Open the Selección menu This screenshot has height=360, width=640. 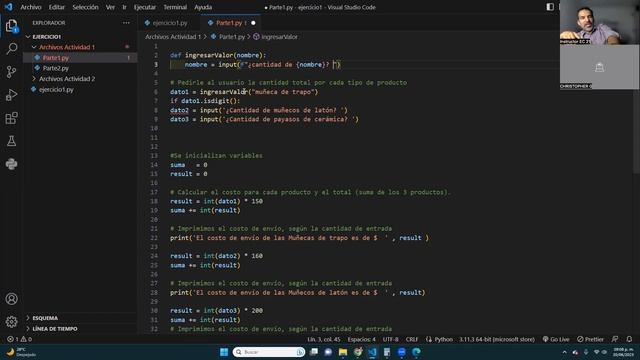pos(85,7)
